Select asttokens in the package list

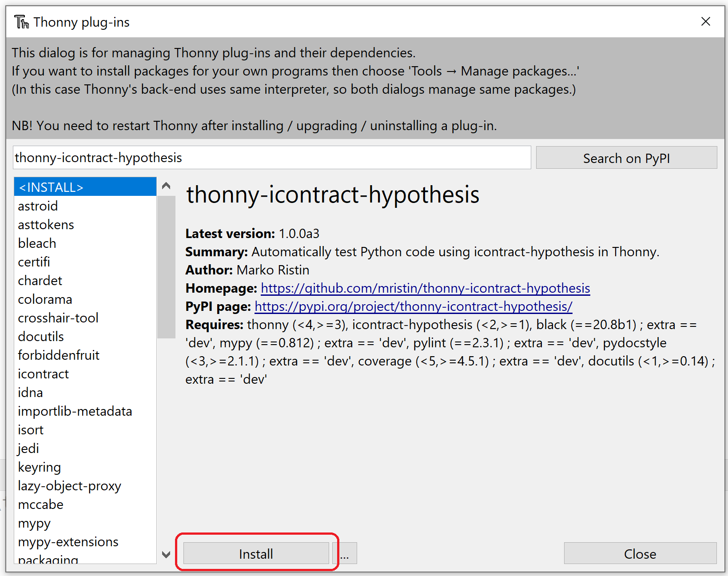pos(85,224)
